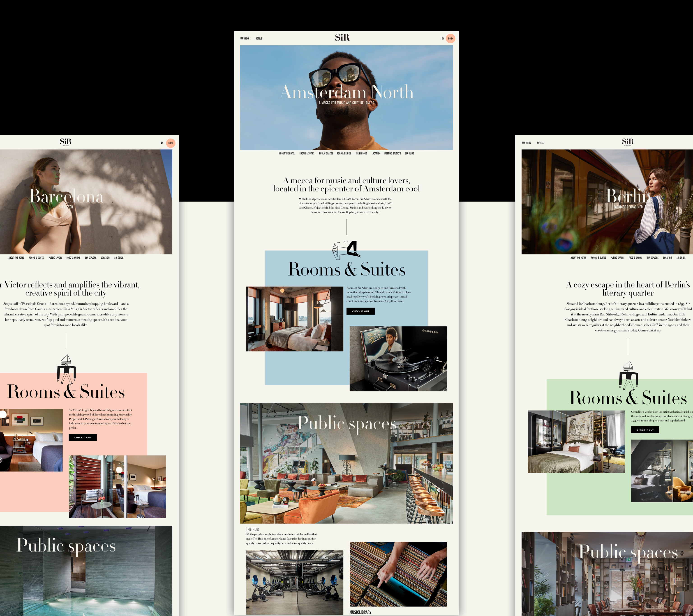Click the SiR Savigny logo on Berlin page

click(x=628, y=142)
